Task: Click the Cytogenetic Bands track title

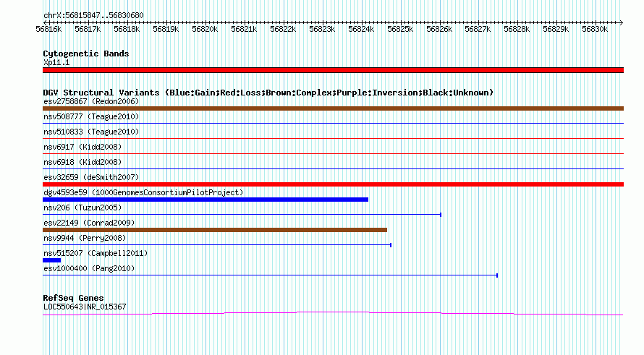Action: (x=86, y=54)
